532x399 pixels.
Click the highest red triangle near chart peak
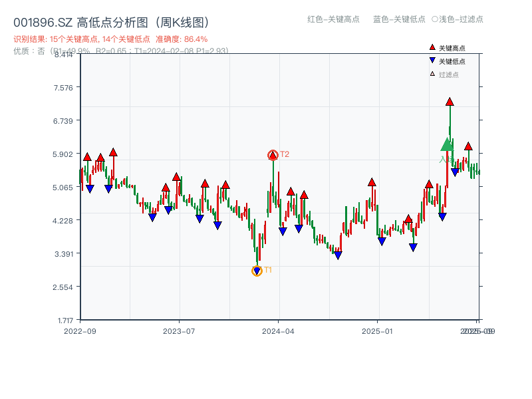tap(450, 102)
